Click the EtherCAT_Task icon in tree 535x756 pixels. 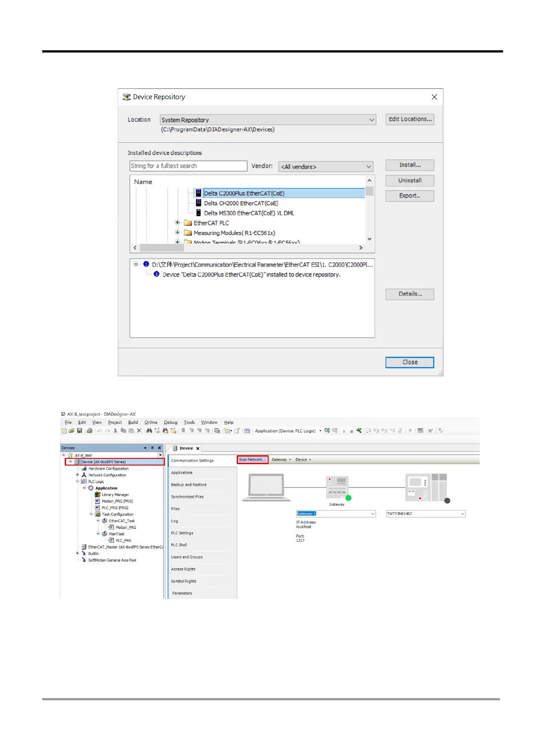pyautogui.click(x=105, y=521)
